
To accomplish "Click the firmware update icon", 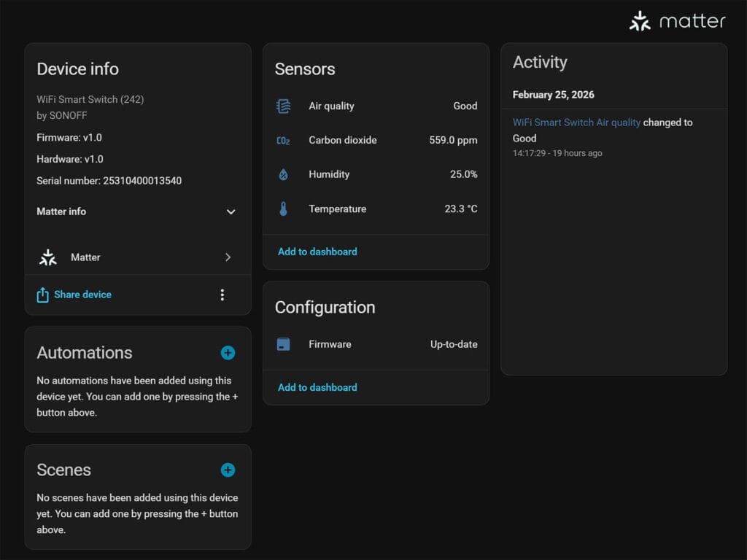I will tap(284, 344).
